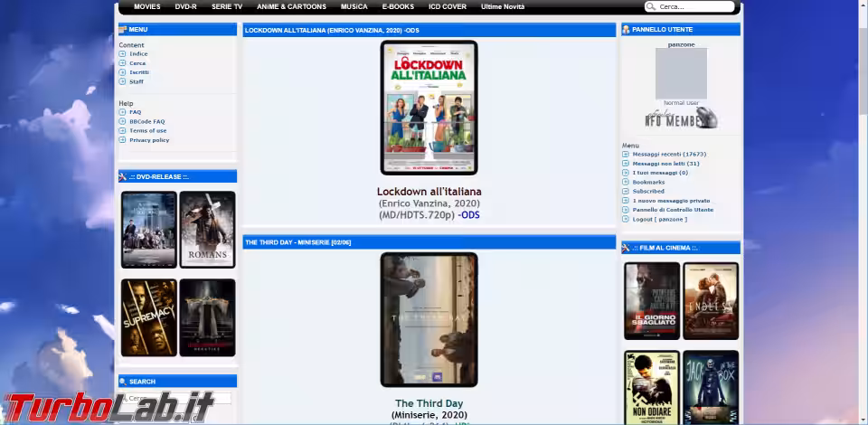This screenshot has width=868, height=425.
Task: Click the arrow icon beside Staff
Action: click(x=122, y=81)
